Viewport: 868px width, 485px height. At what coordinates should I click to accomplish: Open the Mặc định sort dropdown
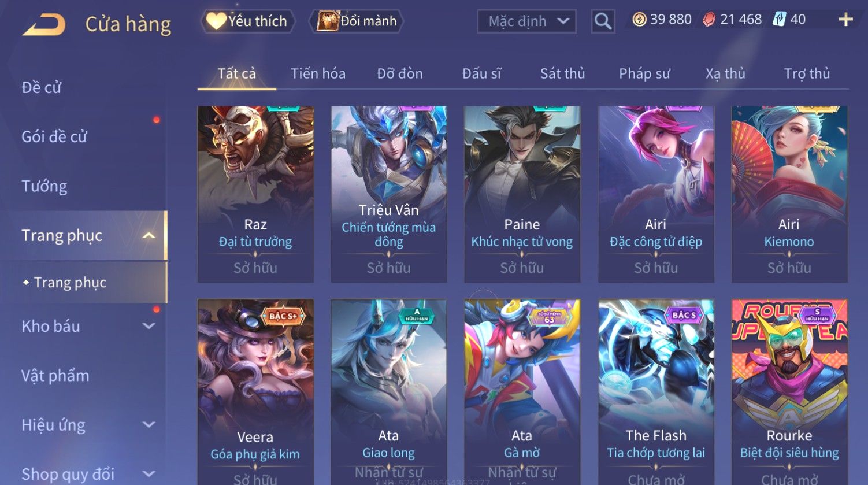526,21
